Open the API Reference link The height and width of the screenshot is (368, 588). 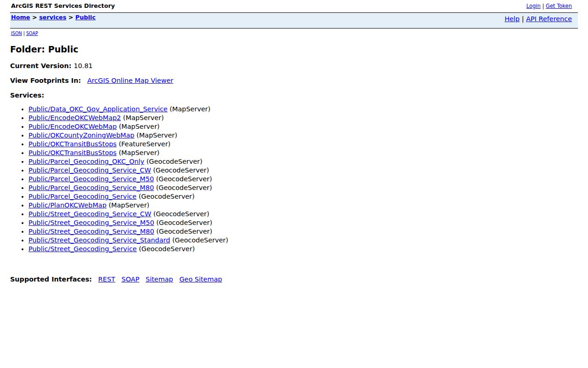[548, 19]
